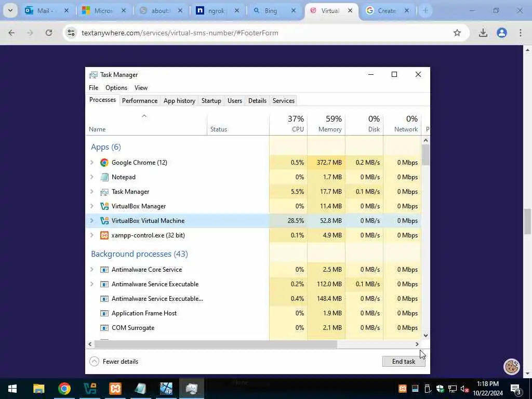
Task: Click the Chrome address bar URL
Action: 180,33
